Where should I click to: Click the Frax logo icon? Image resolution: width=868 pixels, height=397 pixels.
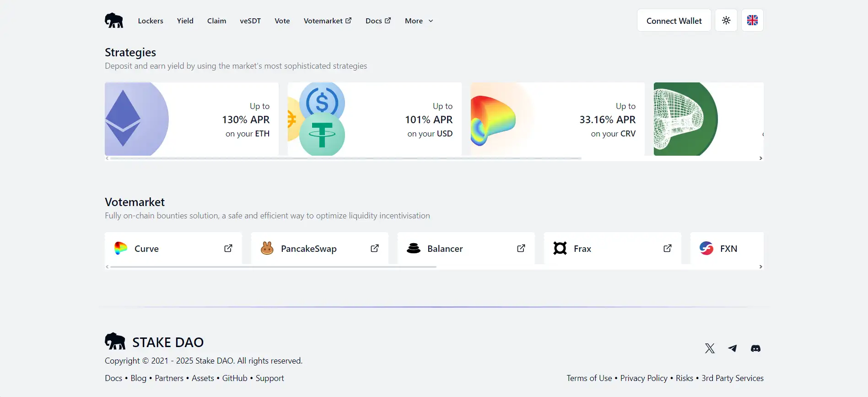coord(560,248)
